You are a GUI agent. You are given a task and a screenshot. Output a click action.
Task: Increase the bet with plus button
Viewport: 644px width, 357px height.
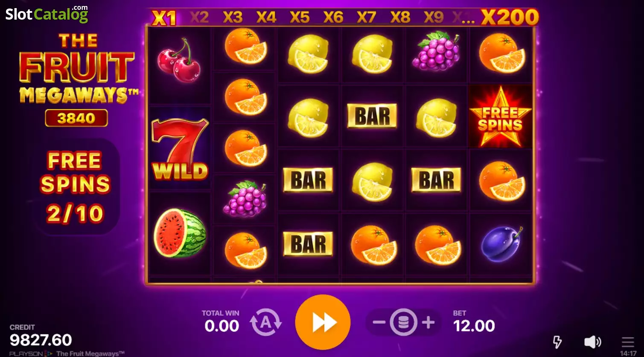pyautogui.click(x=428, y=322)
